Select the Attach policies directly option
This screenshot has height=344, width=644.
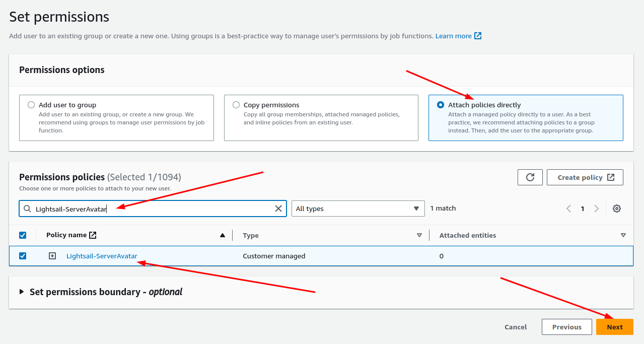441,105
